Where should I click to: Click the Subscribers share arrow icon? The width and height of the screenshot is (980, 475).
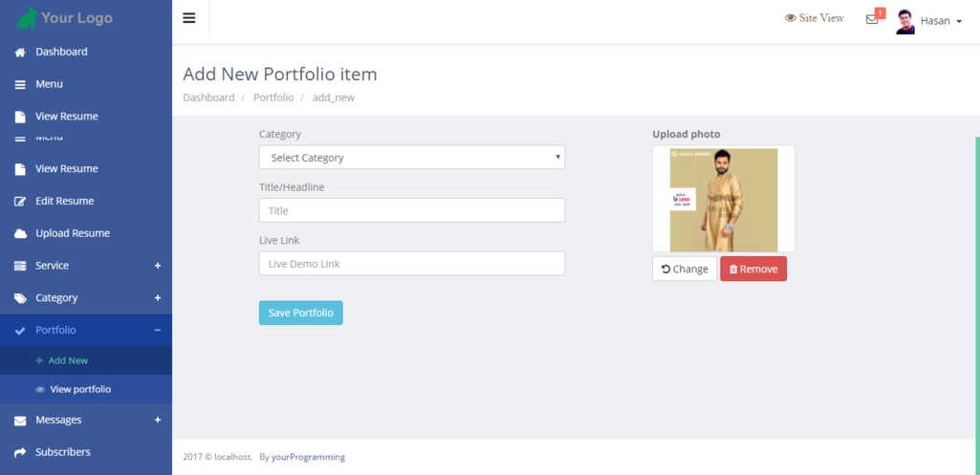coord(20,452)
